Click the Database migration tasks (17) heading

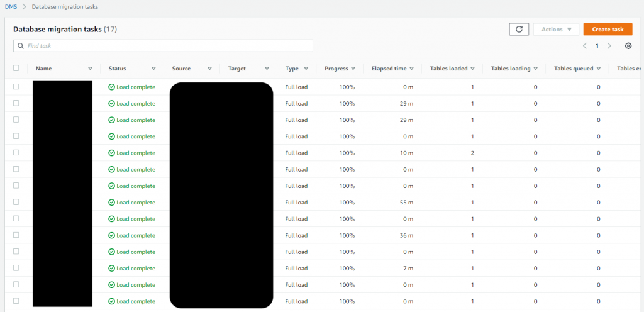[65, 30]
